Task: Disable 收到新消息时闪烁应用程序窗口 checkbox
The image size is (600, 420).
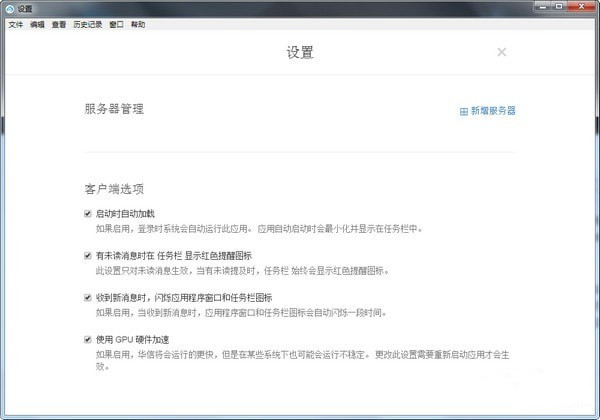Action: pyautogui.click(x=88, y=297)
